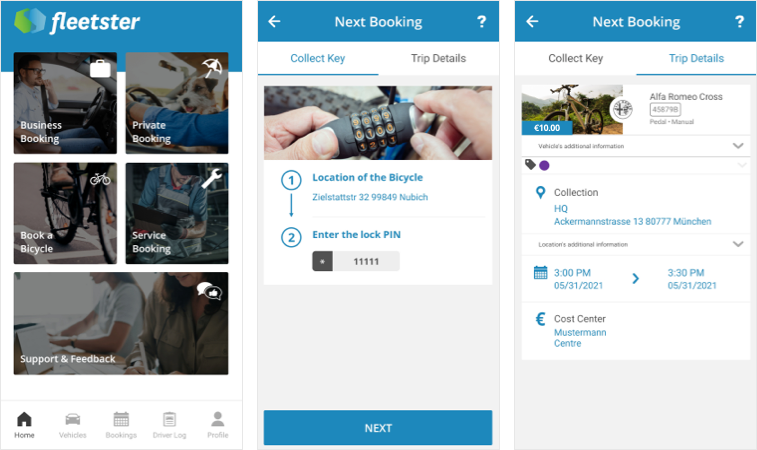This screenshot has width=757, height=450.
Task: Expand the tag row chevron
Action: 742,165
